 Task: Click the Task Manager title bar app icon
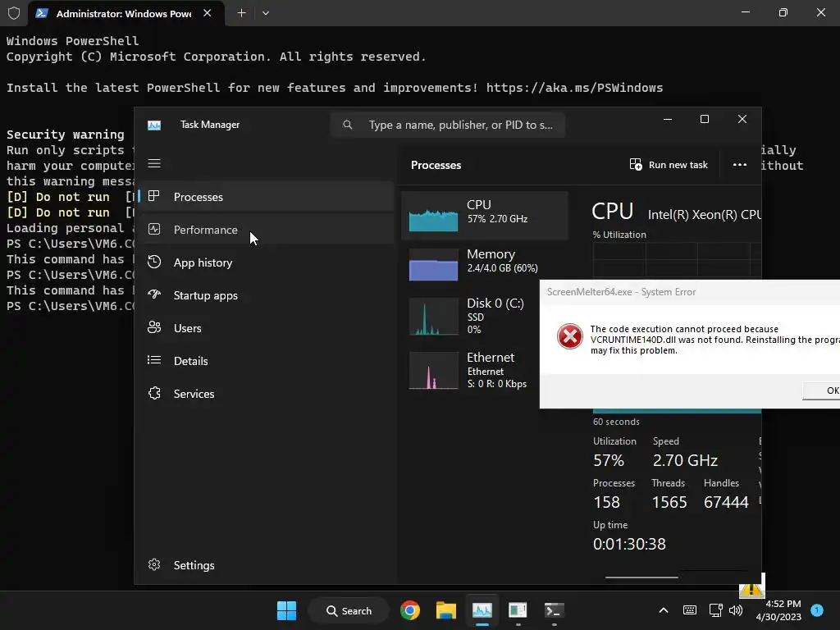pyautogui.click(x=154, y=125)
